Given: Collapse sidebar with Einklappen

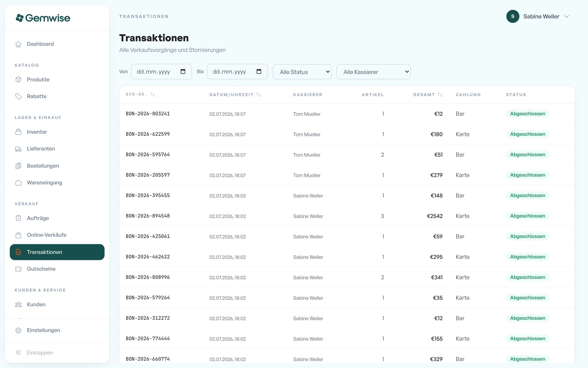Looking at the screenshot, I should point(57,353).
